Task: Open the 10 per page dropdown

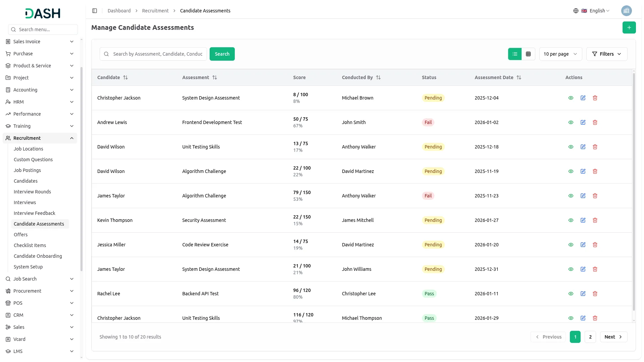Action: [560, 54]
